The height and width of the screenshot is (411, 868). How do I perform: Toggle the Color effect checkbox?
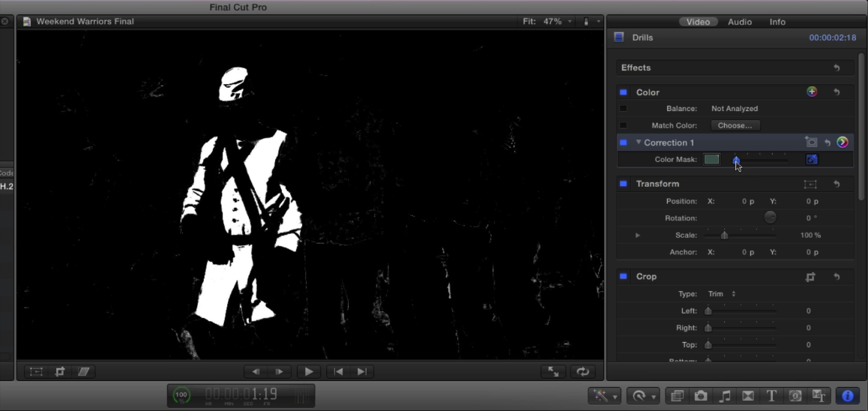[624, 92]
